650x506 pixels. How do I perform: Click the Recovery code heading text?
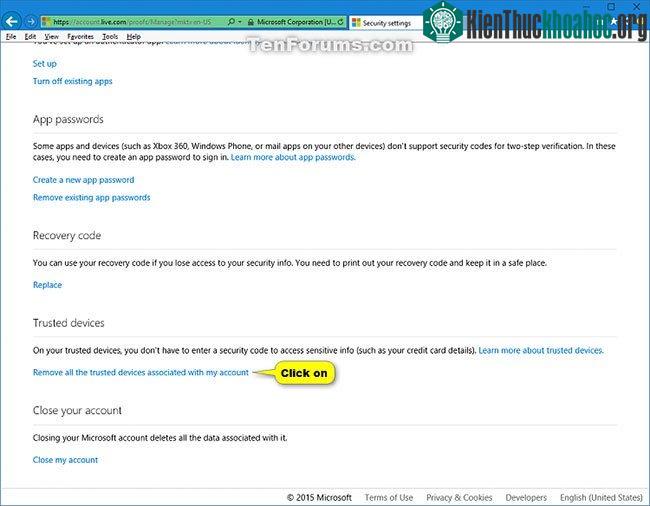[67, 235]
